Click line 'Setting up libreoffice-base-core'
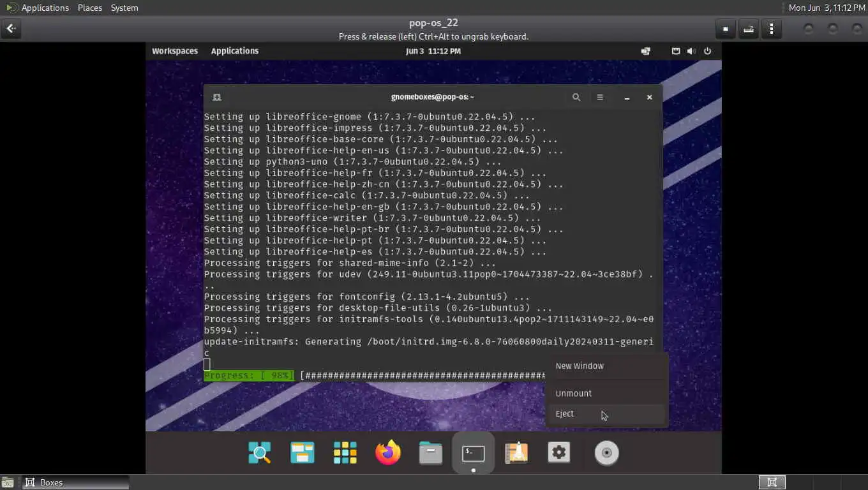The width and height of the screenshot is (868, 490). coord(381,139)
